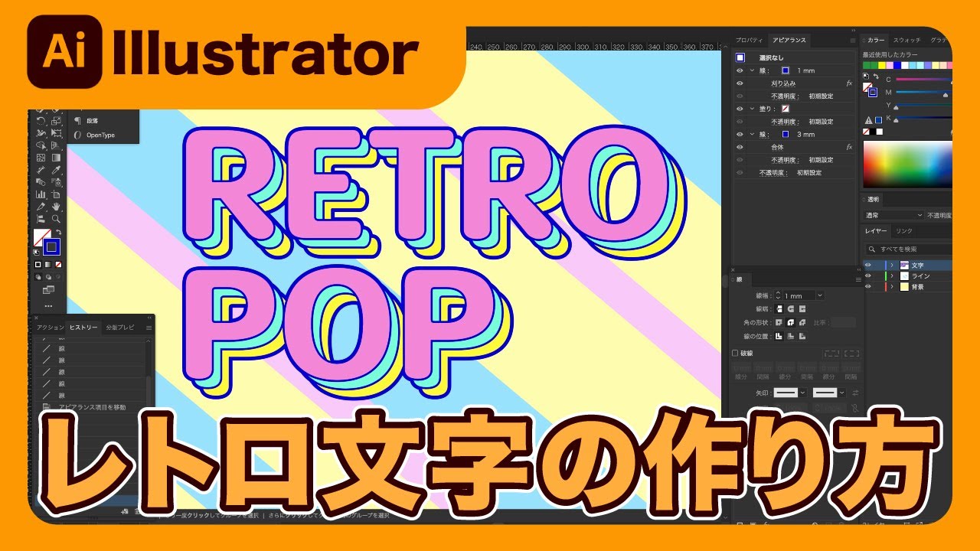Expand the 文字 layer
This screenshot has height=551, width=980.
click(892, 265)
